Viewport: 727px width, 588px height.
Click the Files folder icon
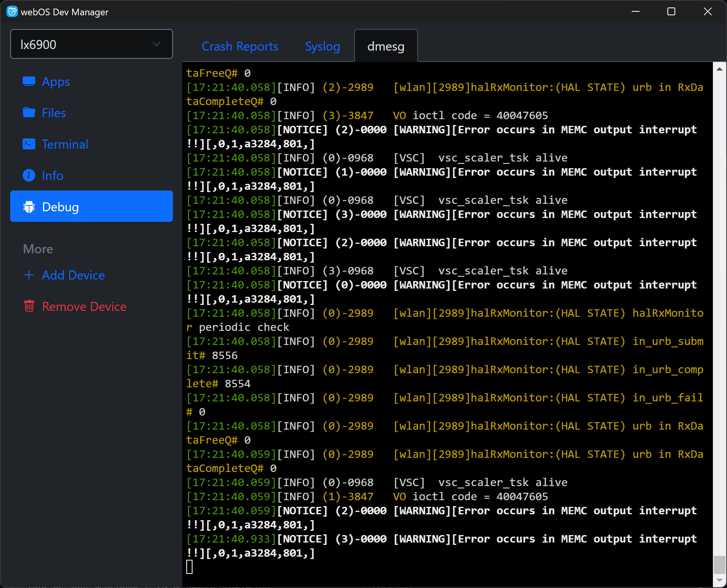click(x=29, y=113)
